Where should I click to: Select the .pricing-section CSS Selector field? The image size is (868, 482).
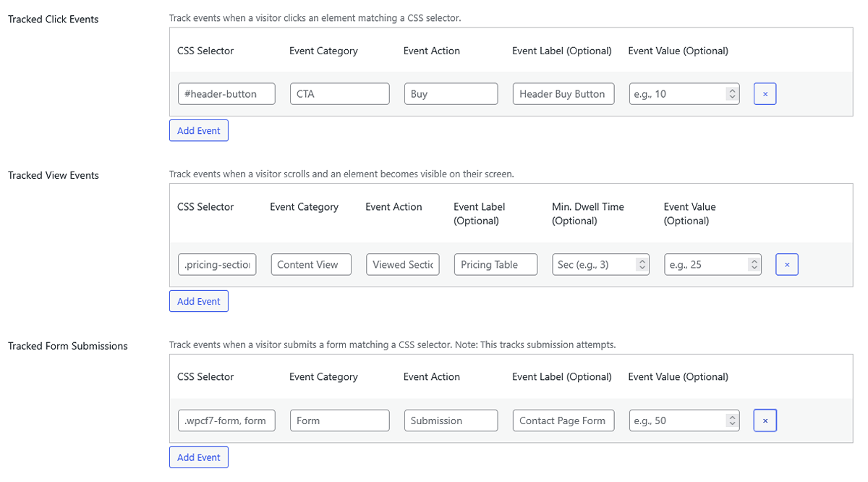pos(217,264)
